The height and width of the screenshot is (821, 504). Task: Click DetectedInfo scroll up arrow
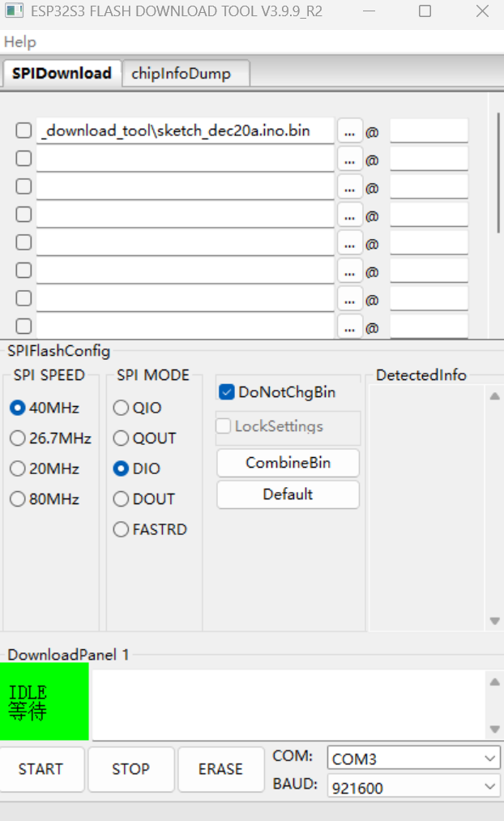click(494, 396)
